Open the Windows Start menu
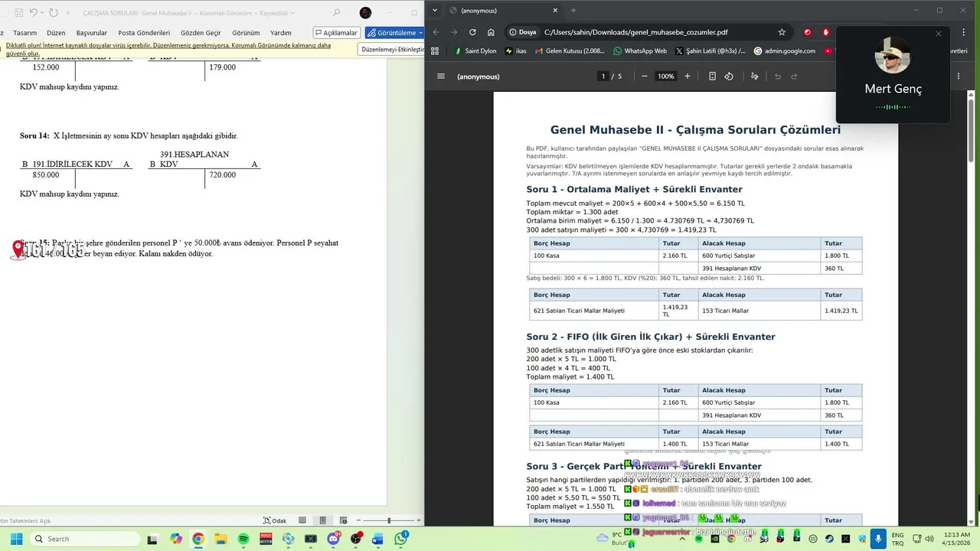Image resolution: width=980 pixels, height=551 pixels. [x=16, y=539]
